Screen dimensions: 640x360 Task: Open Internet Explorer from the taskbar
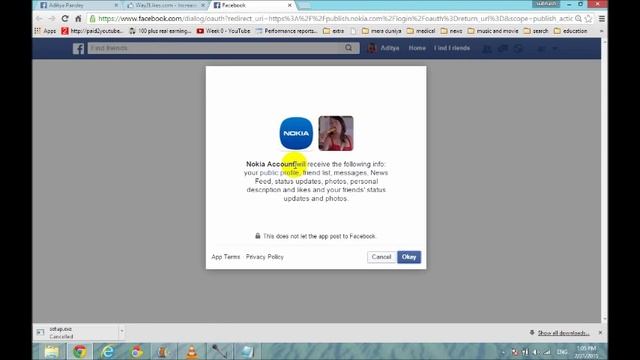point(108,351)
